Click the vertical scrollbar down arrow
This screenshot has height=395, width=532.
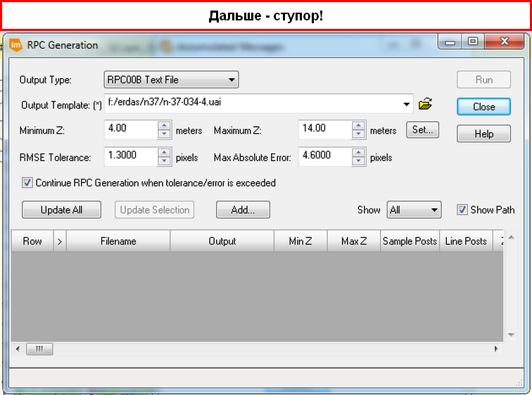click(512, 335)
